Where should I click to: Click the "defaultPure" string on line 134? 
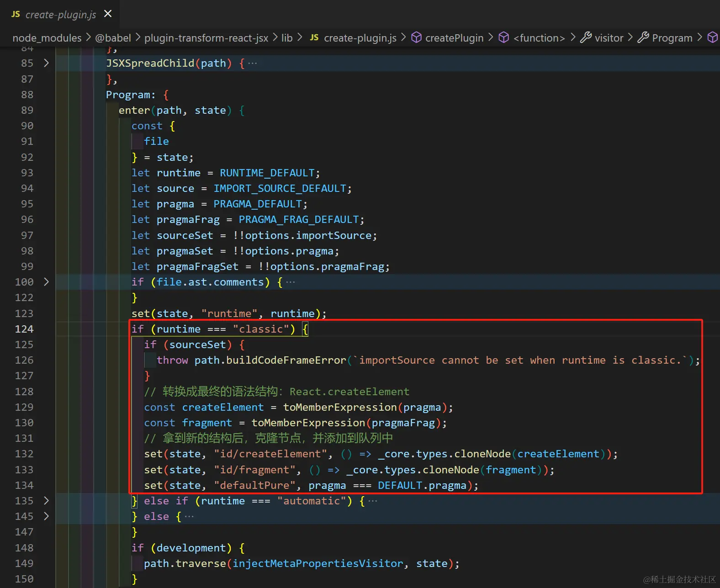(254, 485)
